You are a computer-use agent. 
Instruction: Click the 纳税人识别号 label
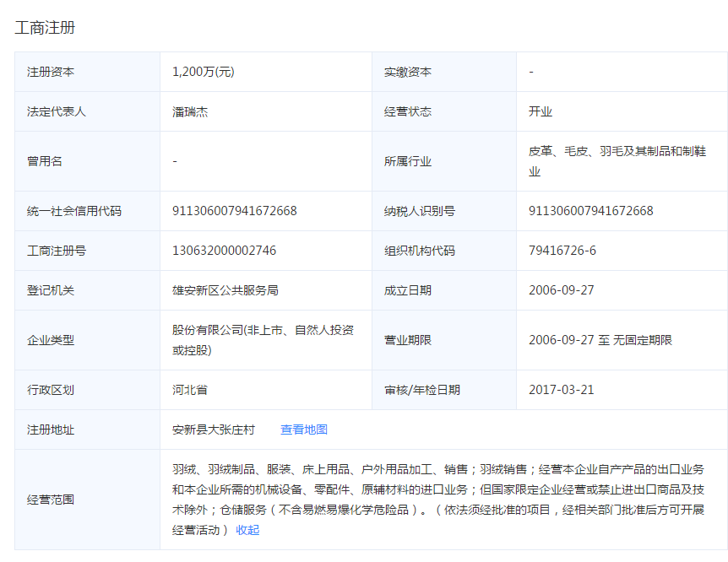(x=420, y=211)
